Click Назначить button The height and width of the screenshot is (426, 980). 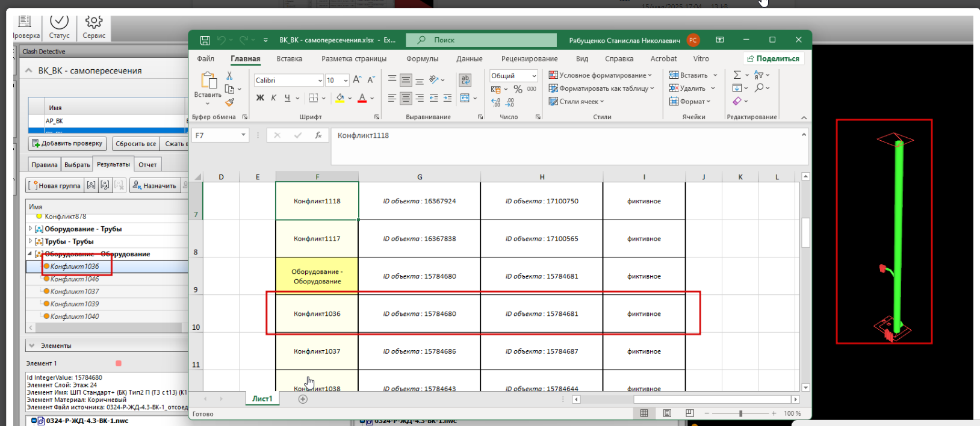click(154, 185)
